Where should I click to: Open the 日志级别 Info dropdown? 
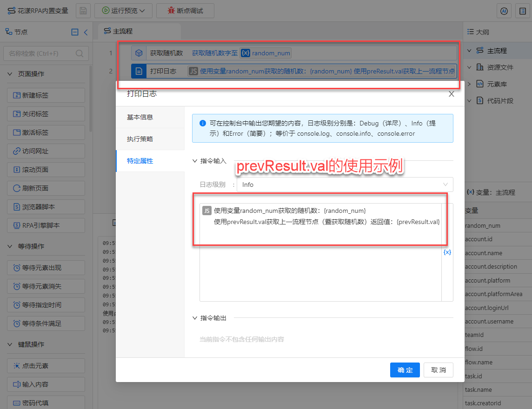tap(345, 185)
